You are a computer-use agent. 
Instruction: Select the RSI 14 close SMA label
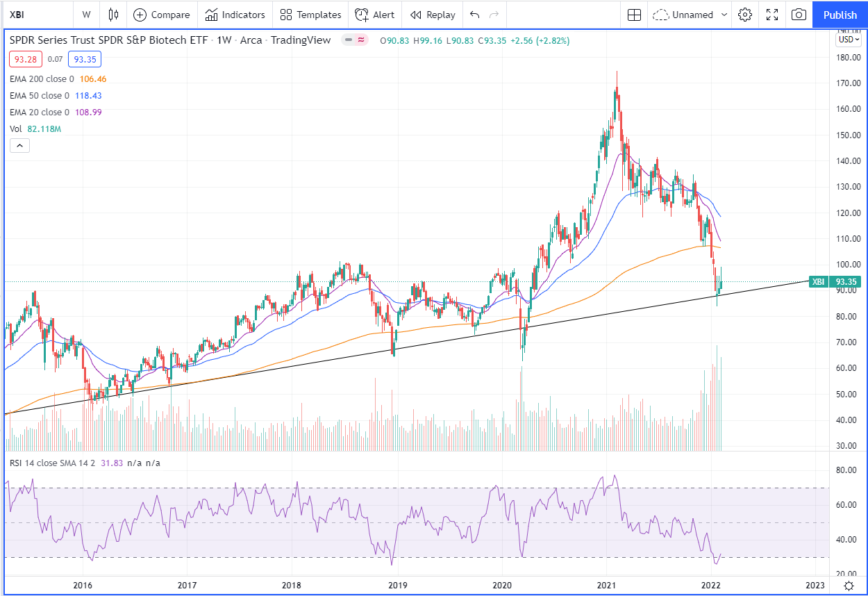click(53, 463)
